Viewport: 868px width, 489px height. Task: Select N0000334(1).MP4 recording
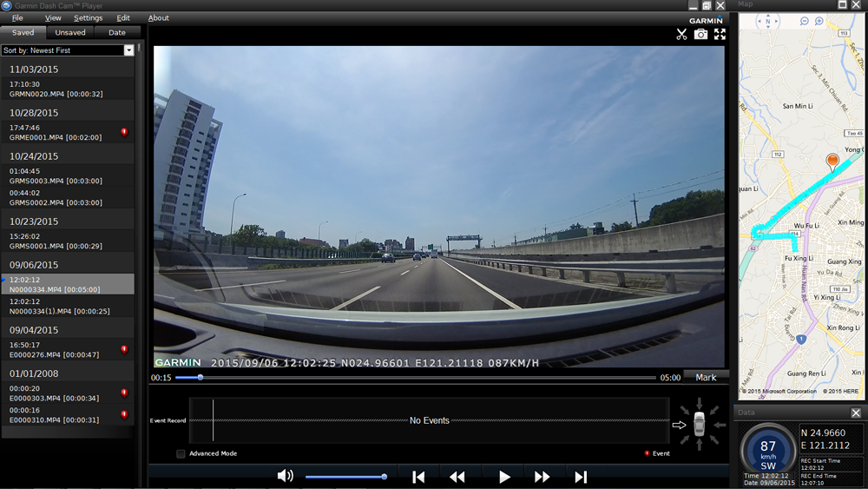(68, 307)
